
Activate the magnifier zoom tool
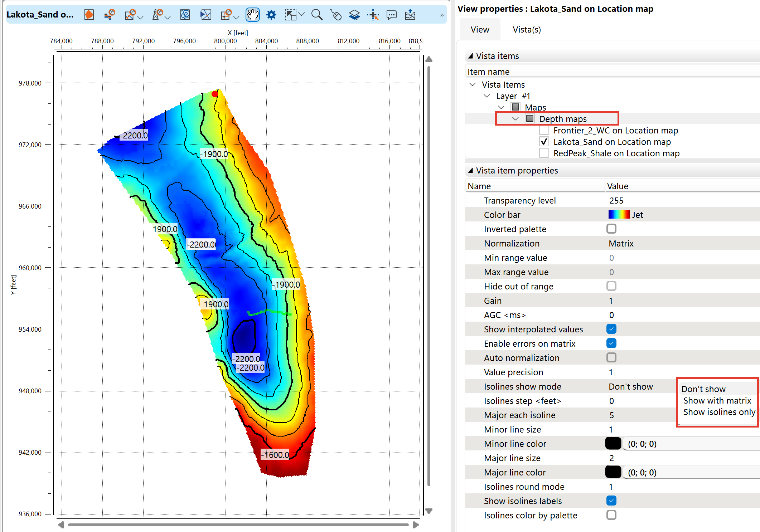[316, 15]
